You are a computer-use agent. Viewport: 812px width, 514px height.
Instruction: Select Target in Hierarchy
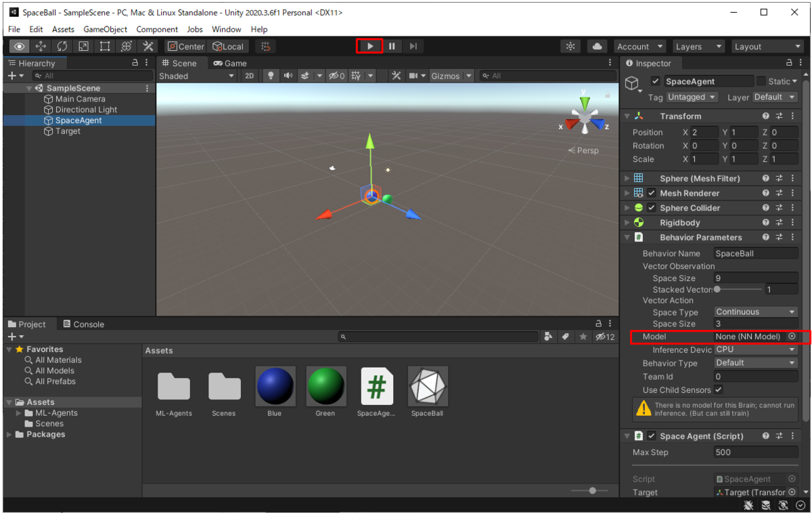(68, 131)
